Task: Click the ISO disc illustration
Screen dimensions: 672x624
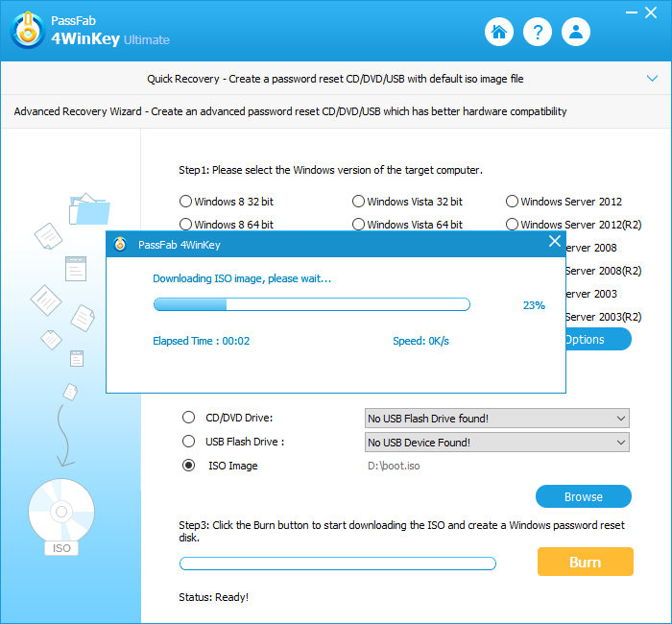Action: click(61, 516)
